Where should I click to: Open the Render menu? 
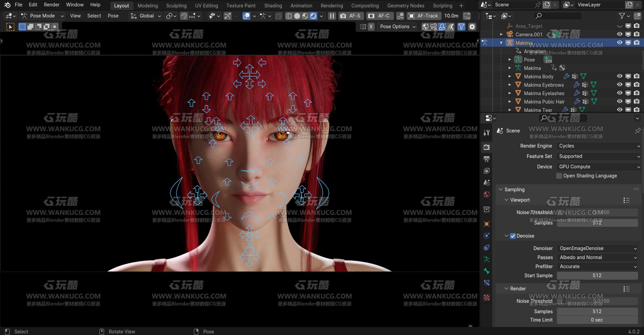click(x=52, y=5)
